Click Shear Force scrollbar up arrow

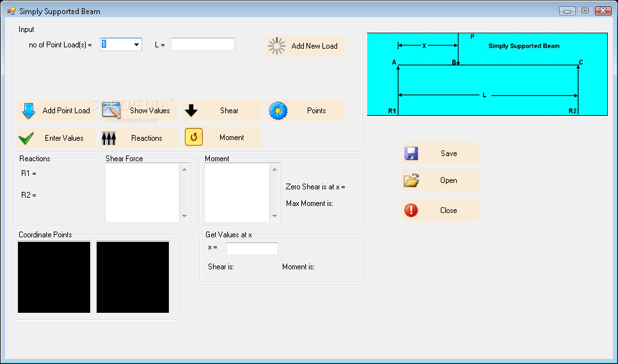click(x=184, y=169)
